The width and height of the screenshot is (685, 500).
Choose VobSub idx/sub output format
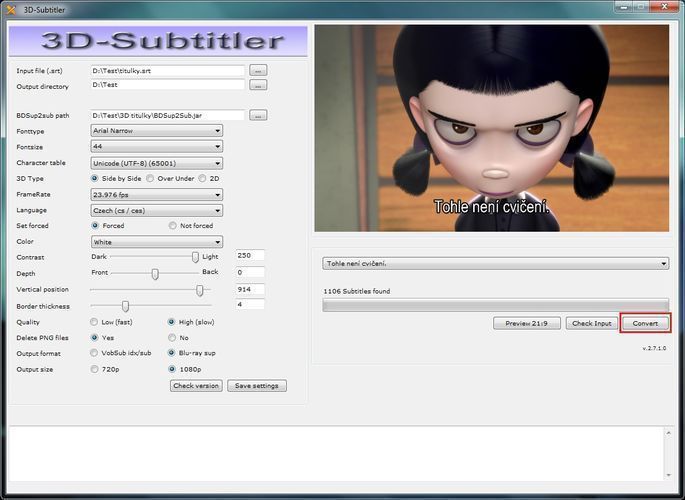pyautogui.click(x=94, y=353)
